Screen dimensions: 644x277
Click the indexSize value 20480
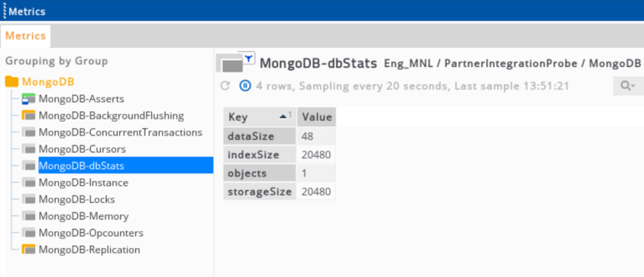click(x=316, y=154)
